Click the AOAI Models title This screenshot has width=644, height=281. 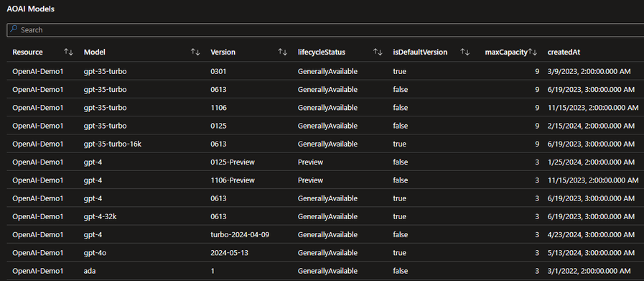[30, 9]
